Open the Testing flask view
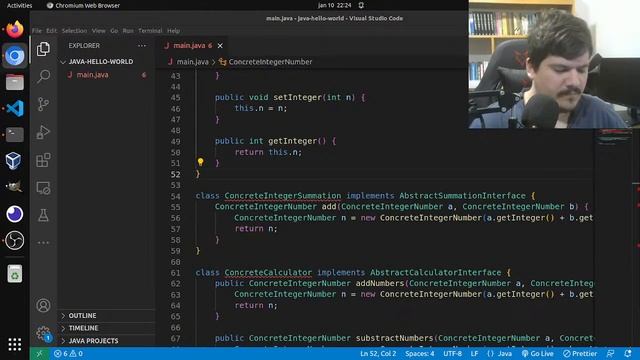Viewport: 640px width, 360px height. tap(43, 215)
